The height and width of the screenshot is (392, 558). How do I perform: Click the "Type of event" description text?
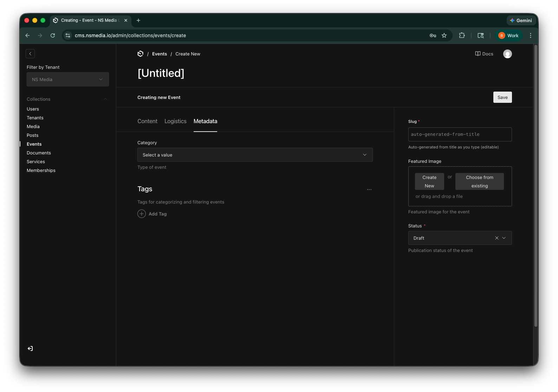152,167
